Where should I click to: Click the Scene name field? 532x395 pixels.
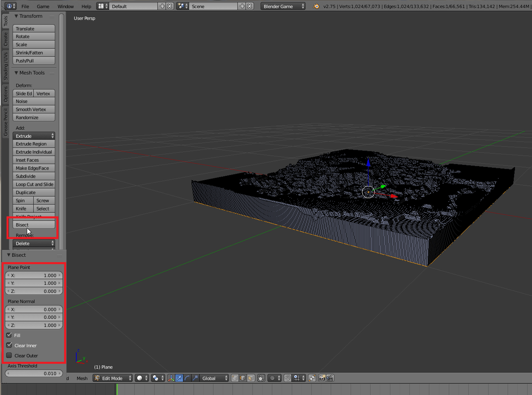[213, 6]
